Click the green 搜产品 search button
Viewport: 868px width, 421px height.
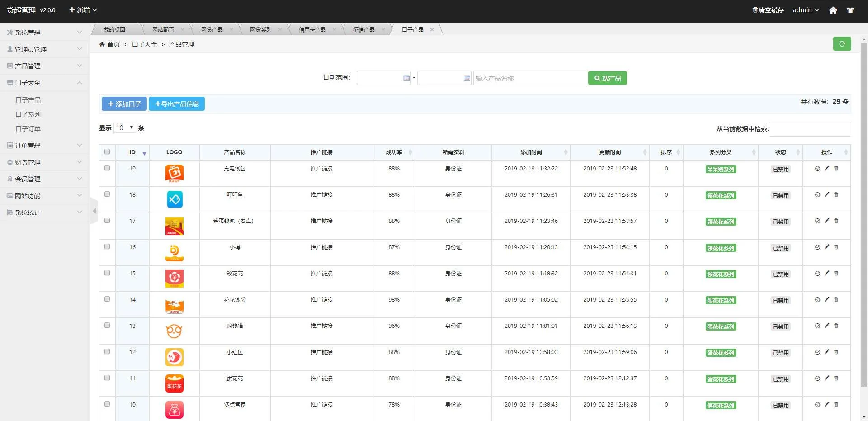(607, 78)
